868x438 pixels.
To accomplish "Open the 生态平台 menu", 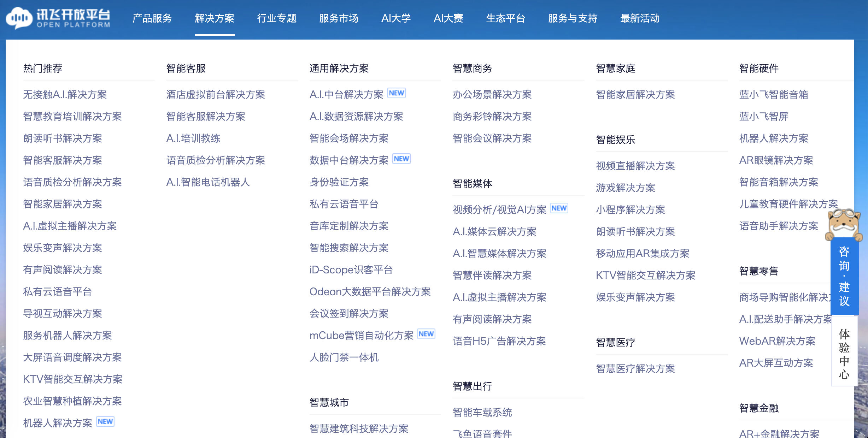I will coord(506,18).
